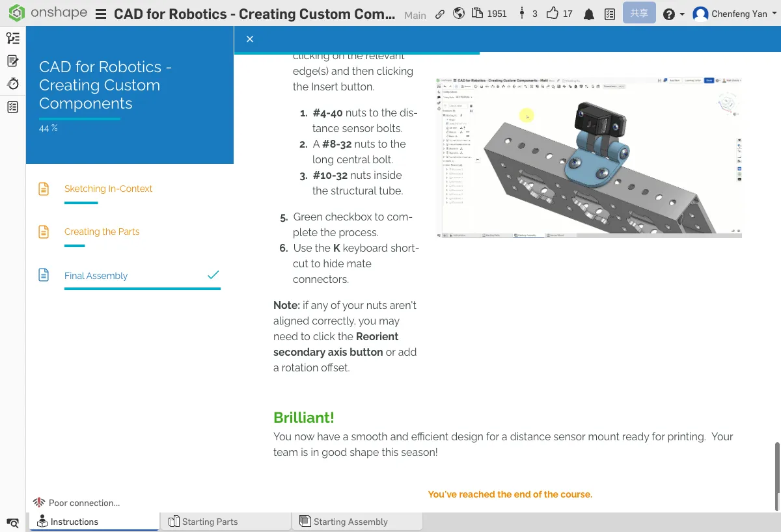Screen dimensions: 781x532
Task: Click the thumbs-up like icon
Action: (x=553, y=14)
